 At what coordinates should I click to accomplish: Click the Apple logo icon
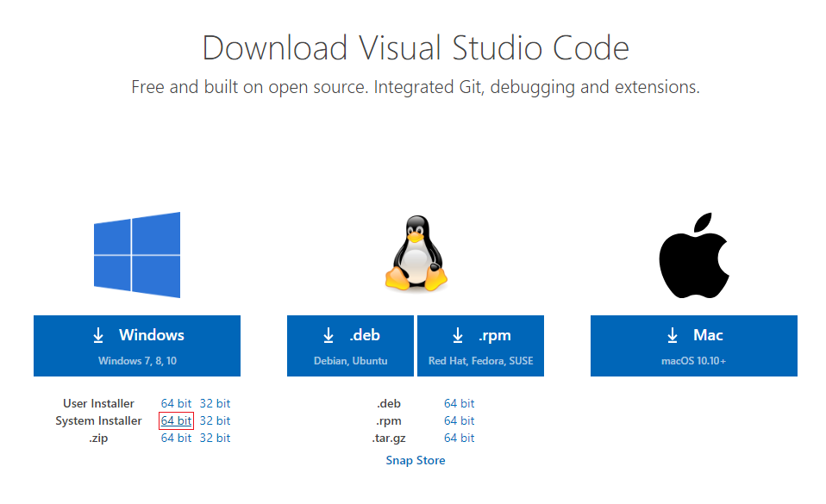click(x=694, y=255)
